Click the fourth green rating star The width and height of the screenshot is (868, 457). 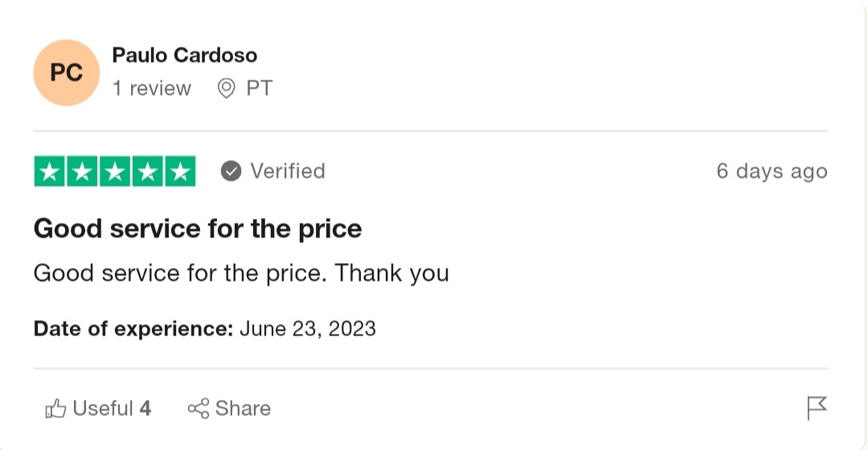coord(146,171)
